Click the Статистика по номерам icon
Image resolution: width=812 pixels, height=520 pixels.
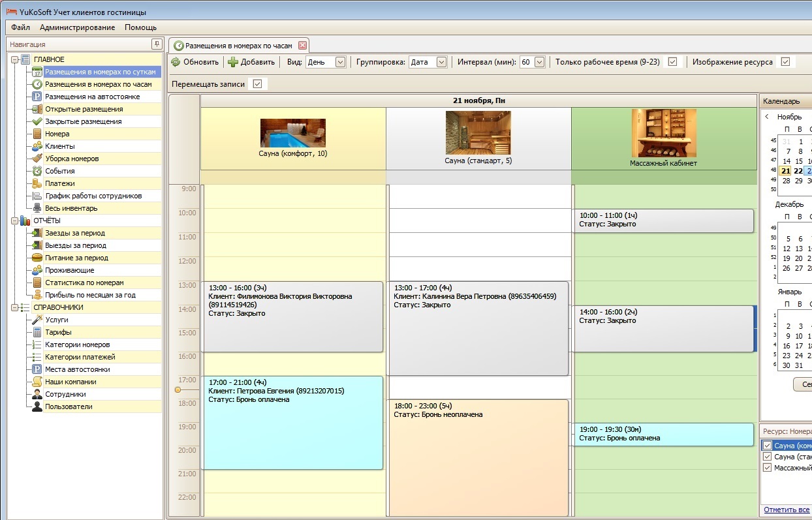37,283
